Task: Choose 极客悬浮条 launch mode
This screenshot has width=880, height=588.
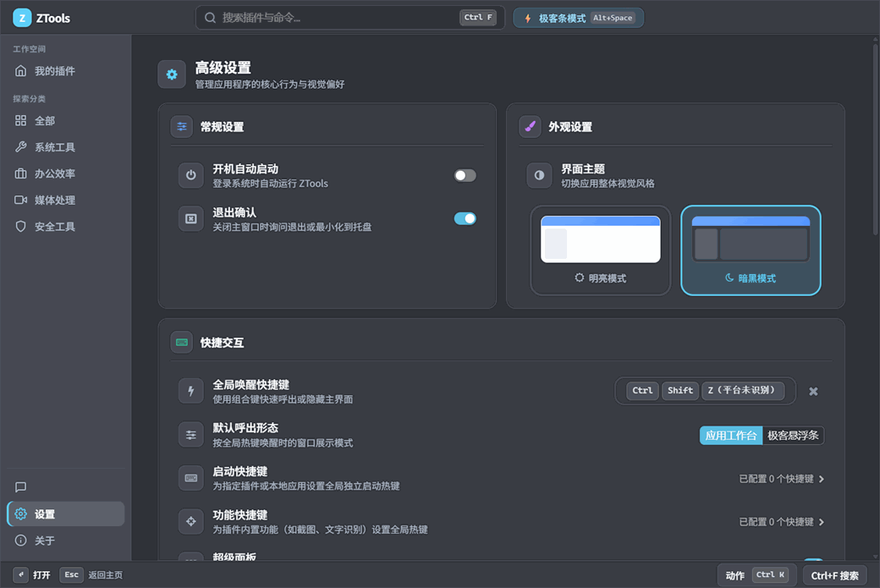Action: (793, 436)
